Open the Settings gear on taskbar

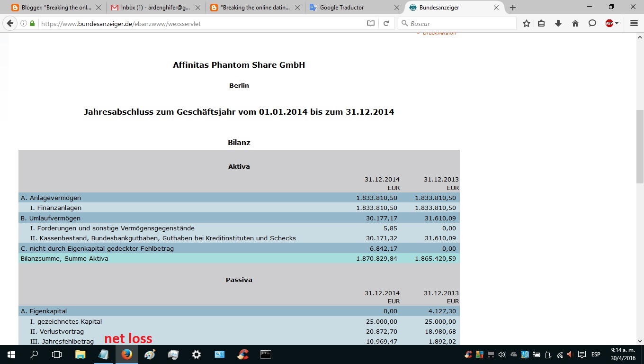tap(196, 354)
